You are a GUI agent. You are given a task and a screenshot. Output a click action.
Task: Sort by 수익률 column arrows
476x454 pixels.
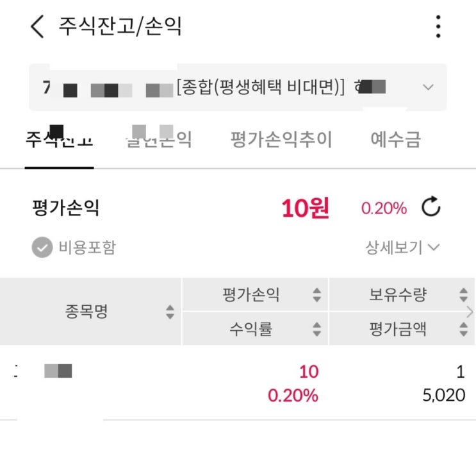coord(316,330)
